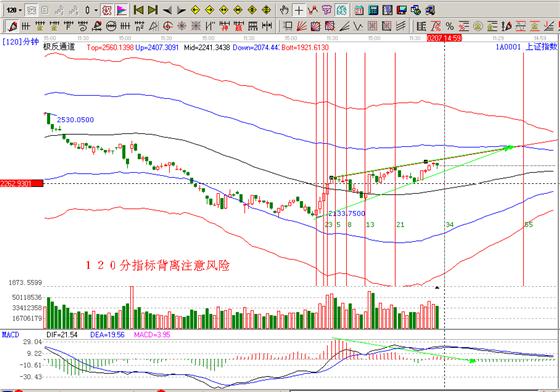The height and width of the screenshot is (392, 560).
Task: Click the DEA=19.56 value
Action: (x=107, y=335)
